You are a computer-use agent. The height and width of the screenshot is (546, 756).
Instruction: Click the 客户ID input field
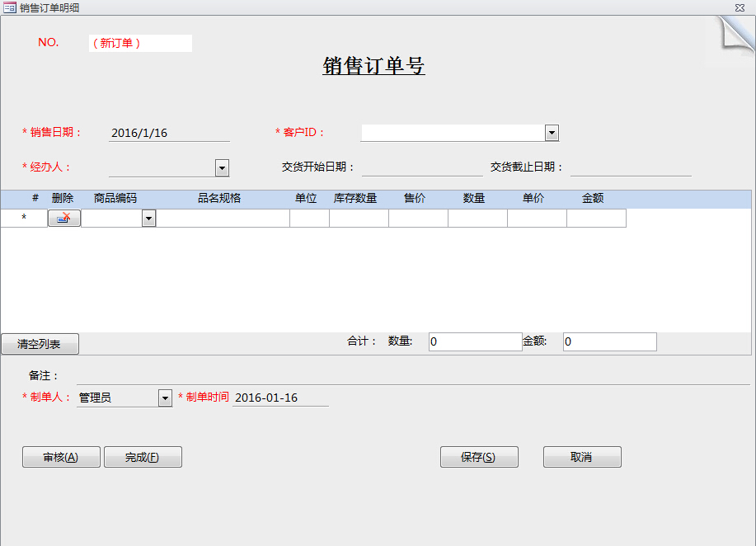pos(453,133)
